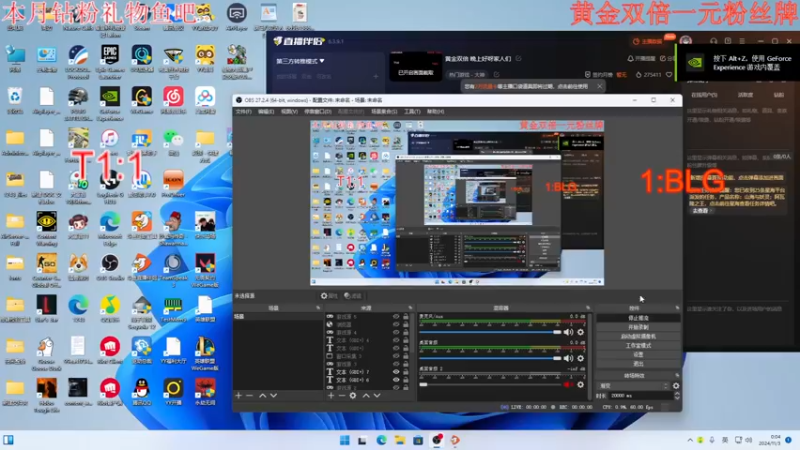
Task: Click the OBS preview canvas thumbnail
Action: click(x=457, y=203)
